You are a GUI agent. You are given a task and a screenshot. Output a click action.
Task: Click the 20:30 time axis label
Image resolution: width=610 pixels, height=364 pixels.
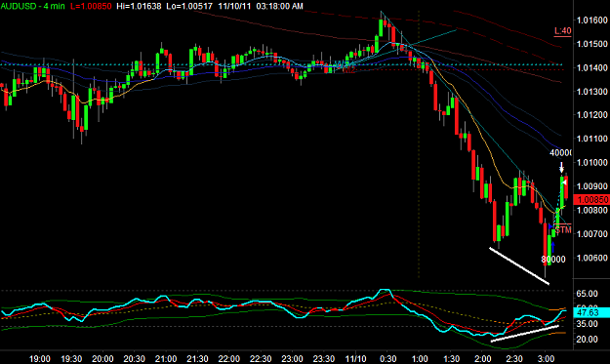click(x=135, y=358)
